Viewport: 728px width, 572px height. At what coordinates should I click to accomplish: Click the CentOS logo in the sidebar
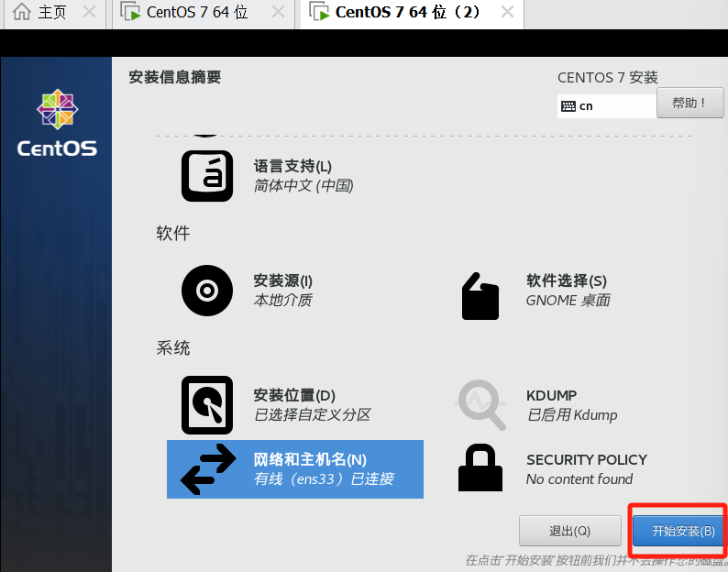pos(57,123)
